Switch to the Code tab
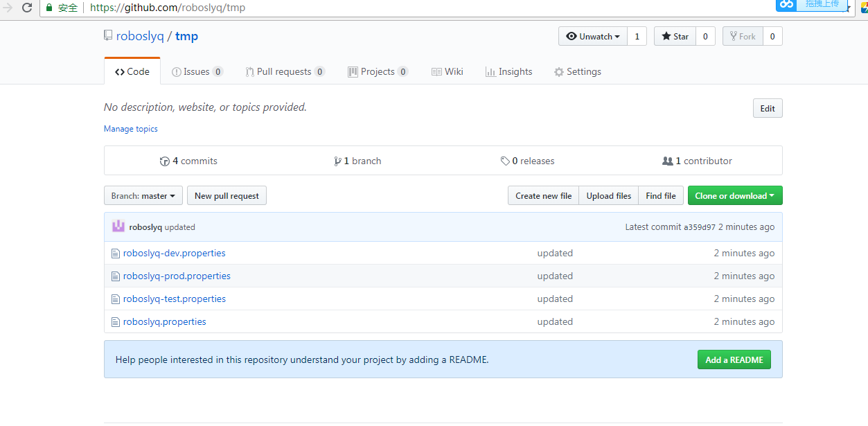Viewport: 868px width, 426px height. click(132, 72)
